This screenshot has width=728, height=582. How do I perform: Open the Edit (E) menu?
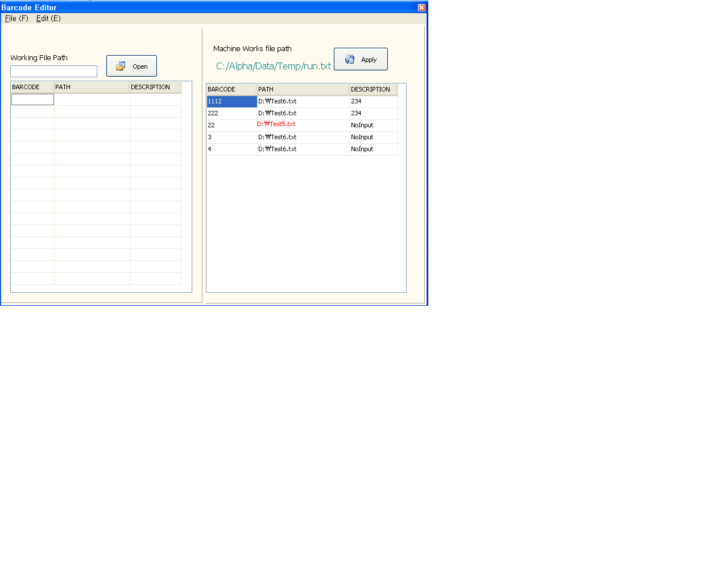click(48, 18)
